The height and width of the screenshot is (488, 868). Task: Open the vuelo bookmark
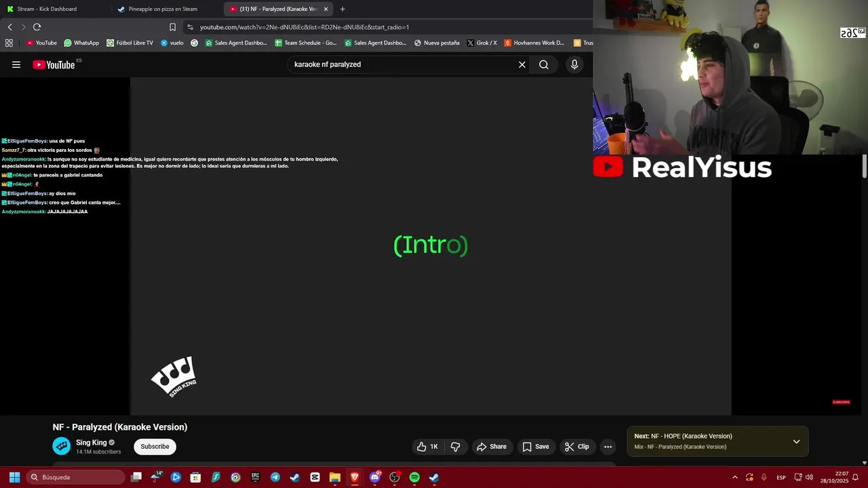tap(172, 43)
